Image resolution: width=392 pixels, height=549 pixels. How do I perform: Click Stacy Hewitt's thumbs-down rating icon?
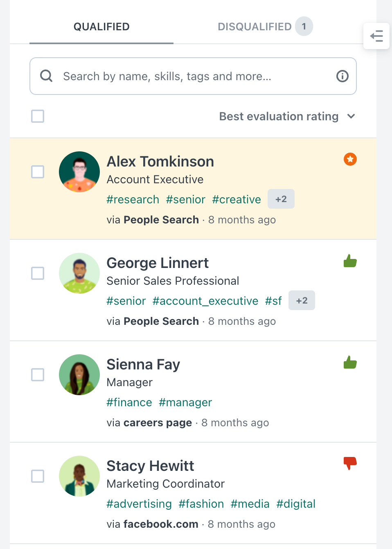(x=350, y=463)
